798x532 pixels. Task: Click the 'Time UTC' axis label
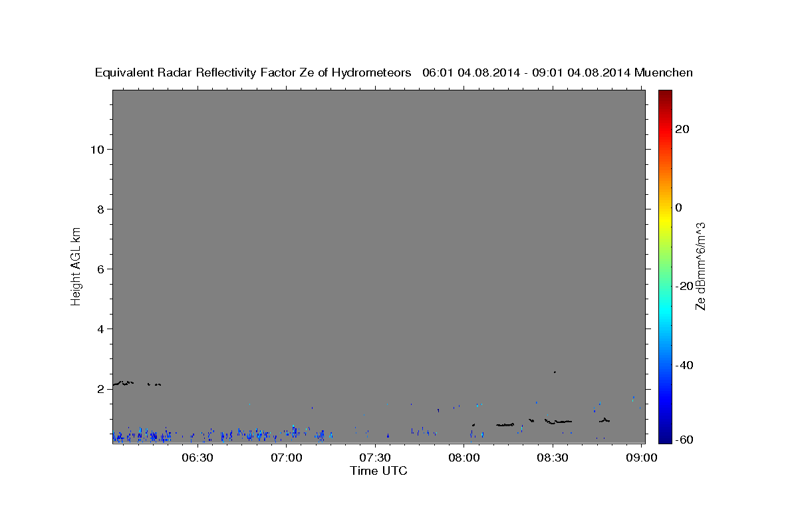[x=378, y=471]
